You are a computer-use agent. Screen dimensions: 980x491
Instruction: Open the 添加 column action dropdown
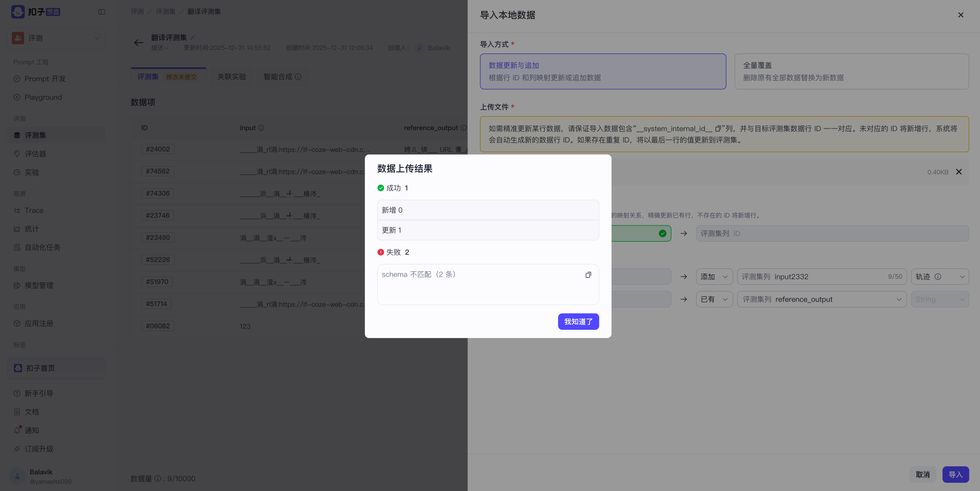714,277
